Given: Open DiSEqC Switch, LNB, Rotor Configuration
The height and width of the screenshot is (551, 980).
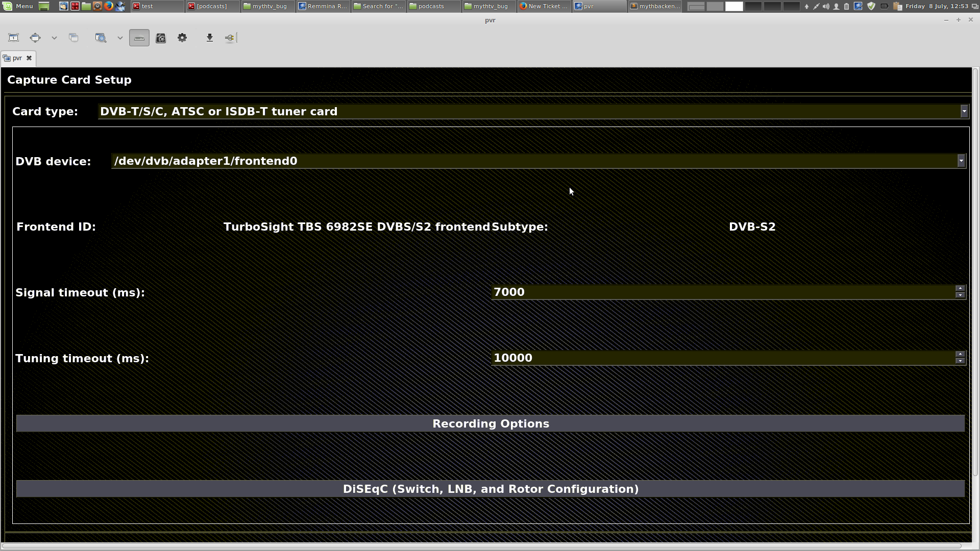Looking at the screenshot, I should (490, 489).
